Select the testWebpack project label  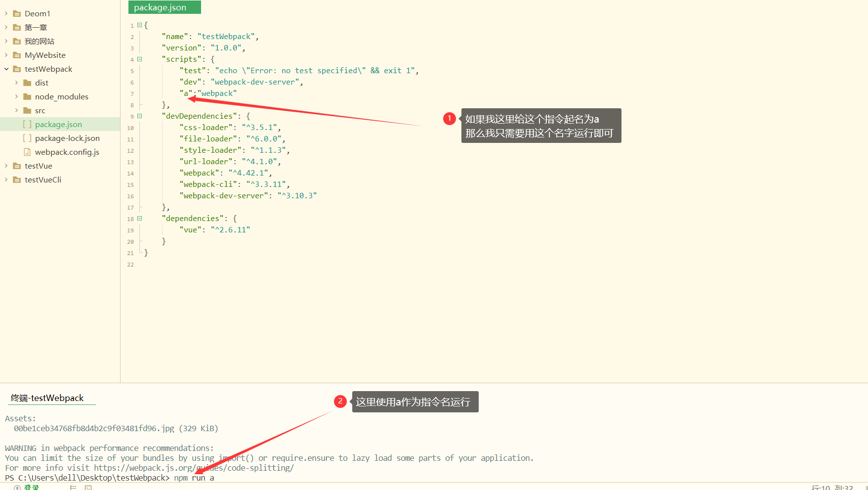48,69
